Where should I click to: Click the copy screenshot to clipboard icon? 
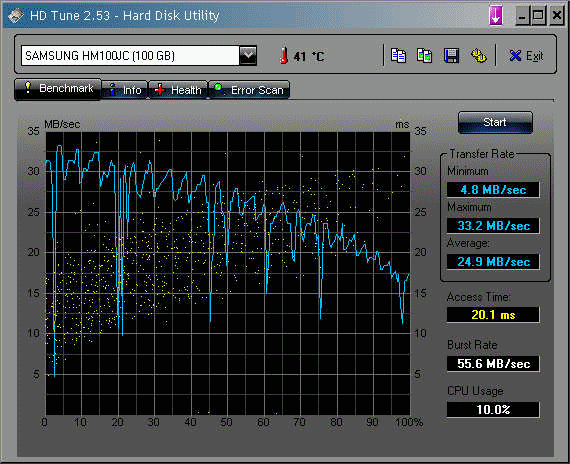(x=424, y=56)
